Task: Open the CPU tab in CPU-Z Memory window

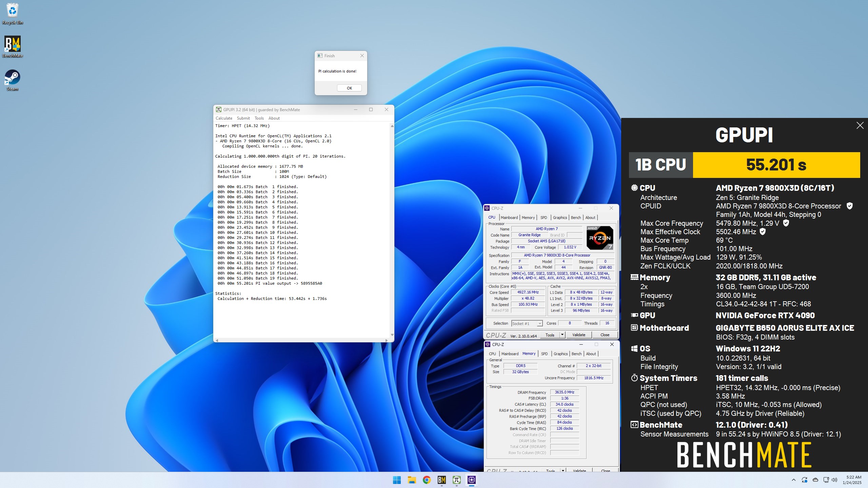Action: tap(492, 354)
